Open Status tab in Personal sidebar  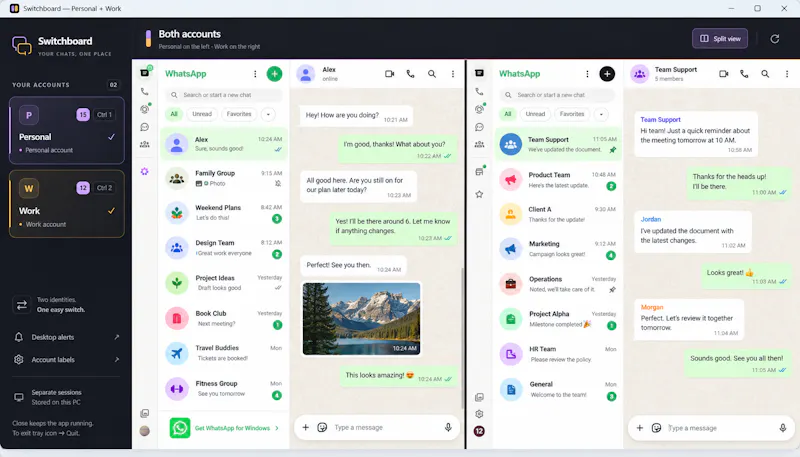click(145, 109)
